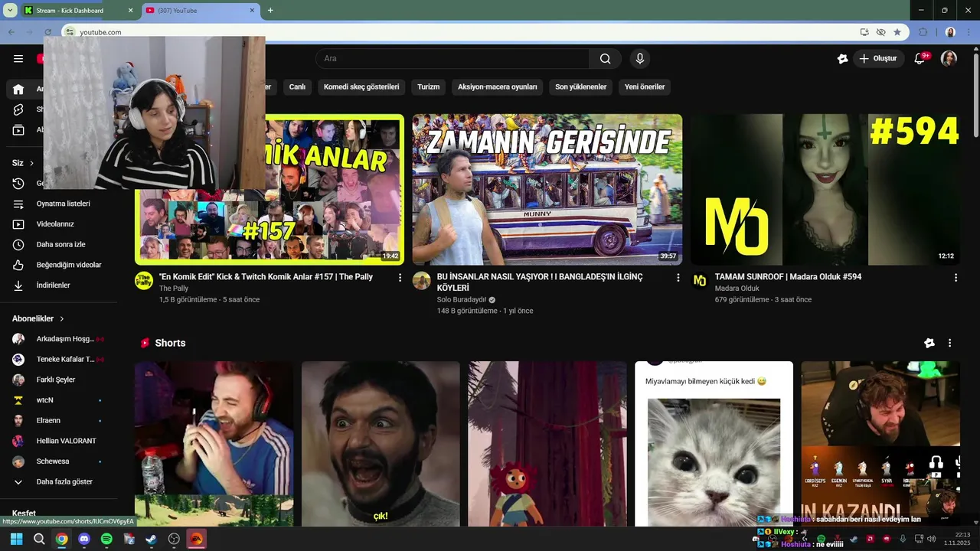Open the YouTube hamburger guide menu

tap(18, 59)
